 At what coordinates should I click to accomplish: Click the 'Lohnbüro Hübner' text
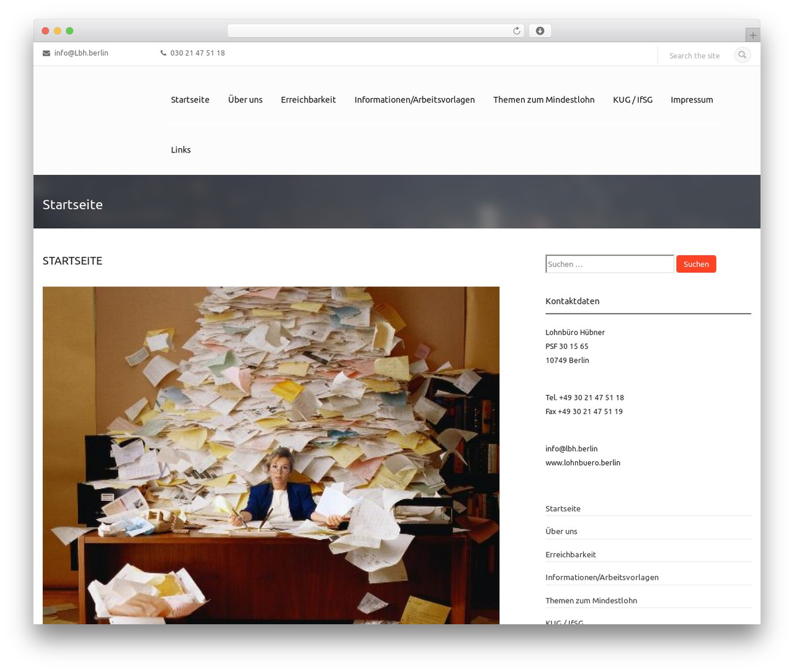click(575, 333)
